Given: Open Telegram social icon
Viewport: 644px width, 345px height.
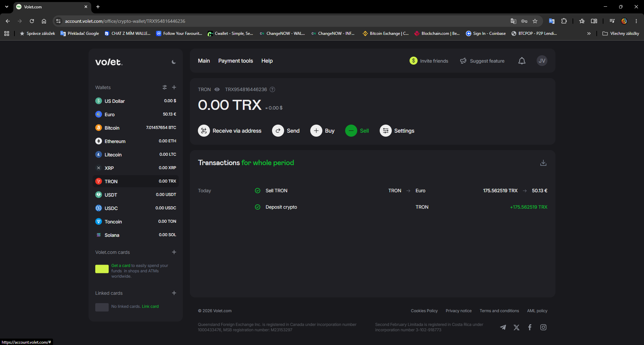Looking at the screenshot, I should (503, 327).
